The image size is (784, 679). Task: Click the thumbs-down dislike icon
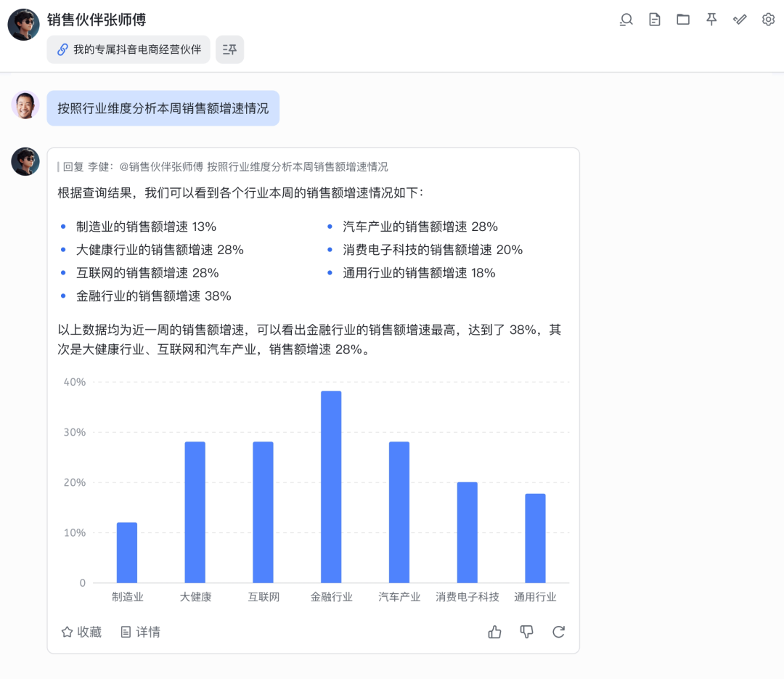[x=526, y=632]
